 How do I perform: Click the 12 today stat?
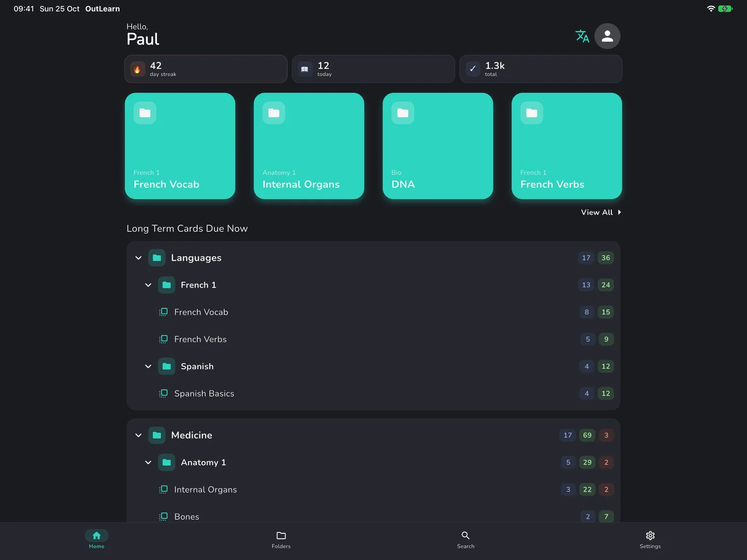[x=373, y=69]
